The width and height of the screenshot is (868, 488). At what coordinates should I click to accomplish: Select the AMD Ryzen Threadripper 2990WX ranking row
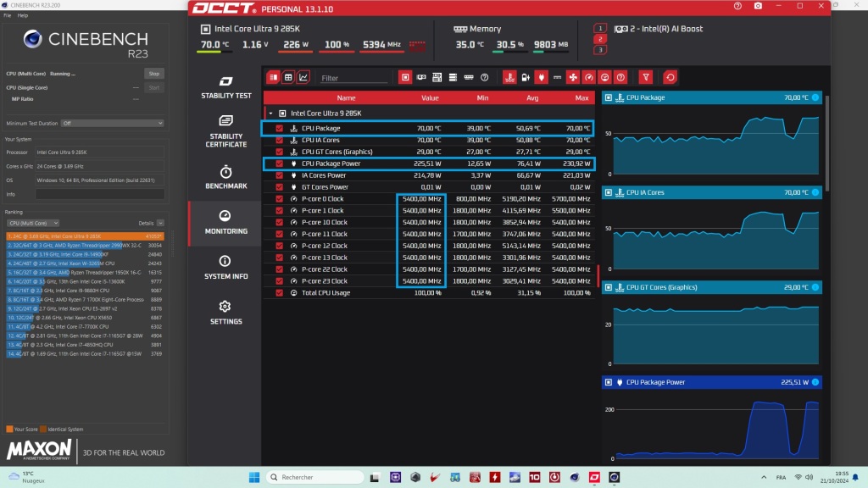(x=85, y=245)
